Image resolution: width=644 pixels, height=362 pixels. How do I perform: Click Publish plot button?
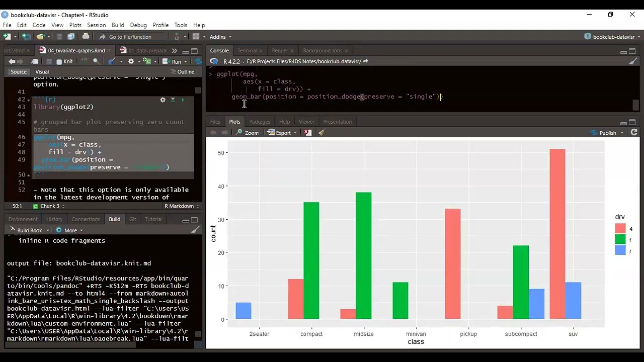pyautogui.click(x=604, y=133)
